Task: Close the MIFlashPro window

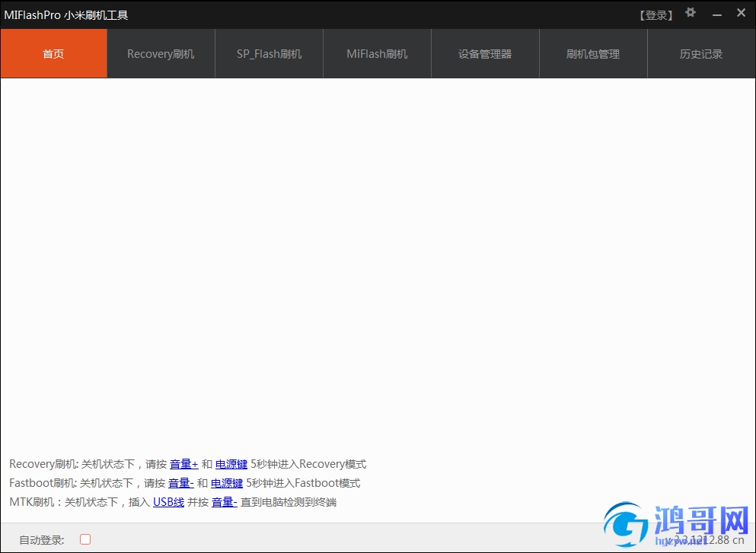Action: click(741, 13)
